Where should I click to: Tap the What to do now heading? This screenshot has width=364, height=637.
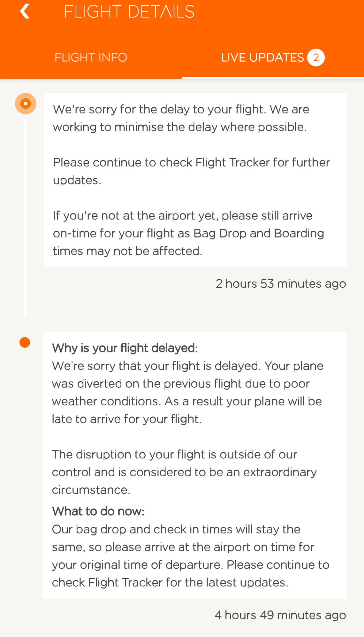(x=98, y=511)
